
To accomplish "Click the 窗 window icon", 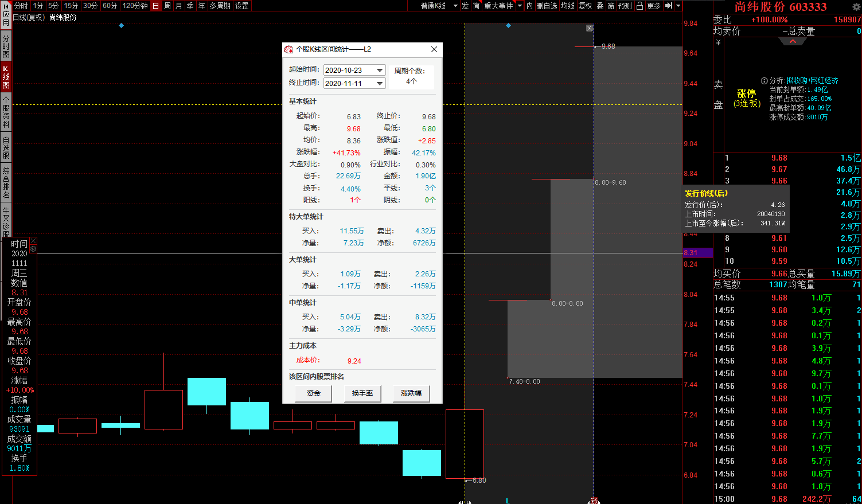I will click(x=611, y=6).
